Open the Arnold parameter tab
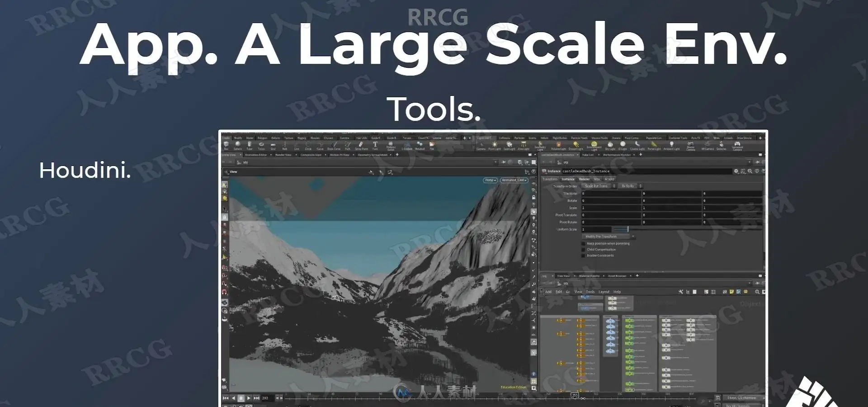The image size is (868, 407). pyautogui.click(x=609, y=179)
